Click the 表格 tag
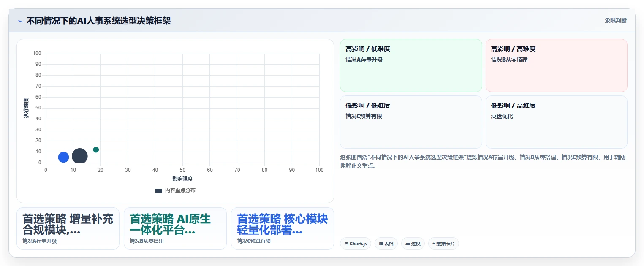644x266 pixels. (386, 244)
